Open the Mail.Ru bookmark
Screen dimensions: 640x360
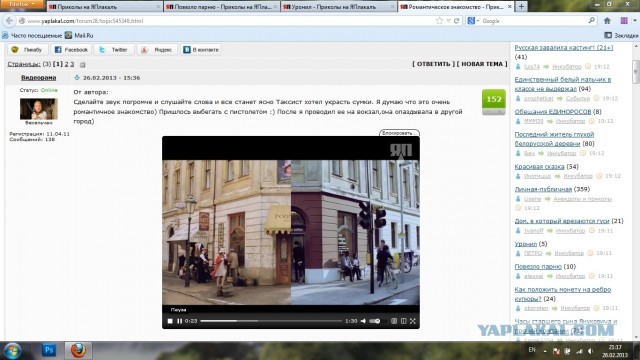coord(79,36)
